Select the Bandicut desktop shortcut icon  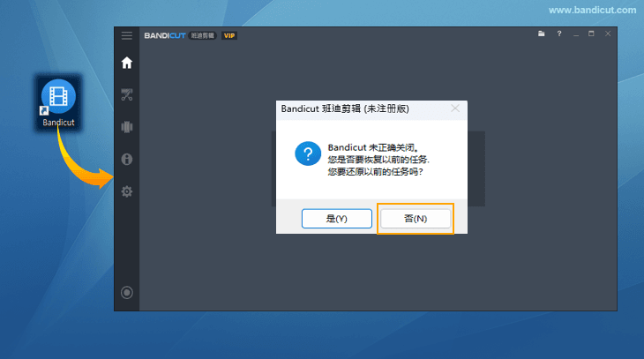(x=58, y=102)
